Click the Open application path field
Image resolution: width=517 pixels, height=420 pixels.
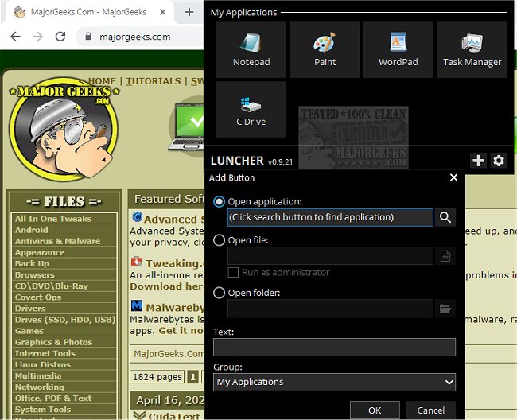tap(330, 217)
